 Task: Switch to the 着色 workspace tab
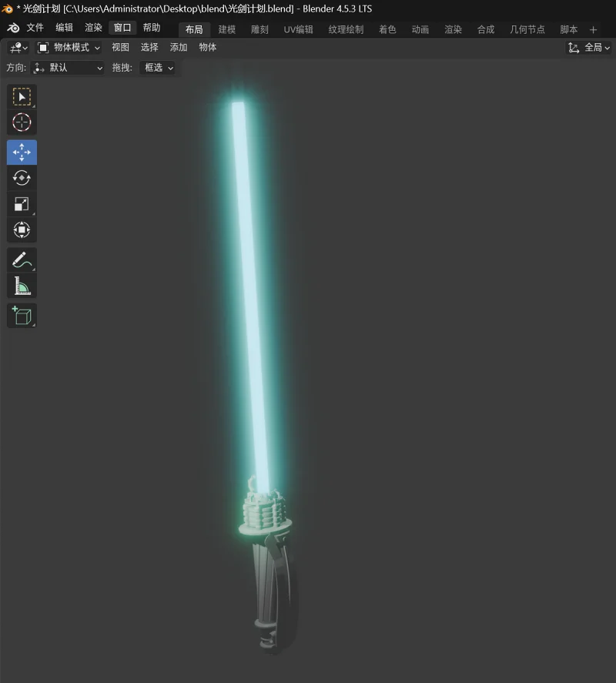click(x=387, y=29)
